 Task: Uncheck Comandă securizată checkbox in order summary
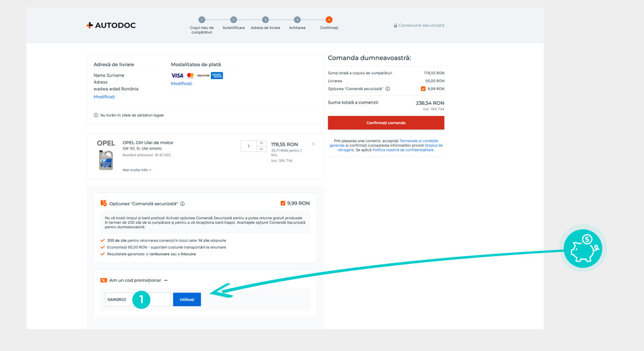[423, 89]
